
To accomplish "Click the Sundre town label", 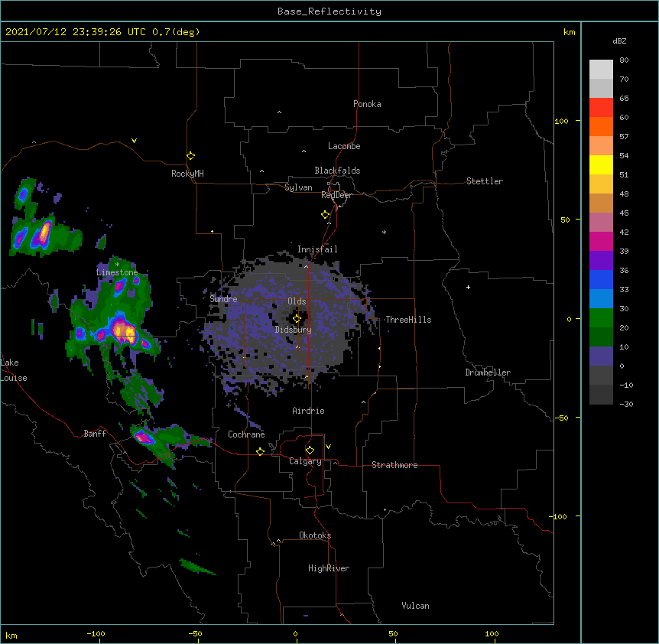I will (x=223, y=299).
